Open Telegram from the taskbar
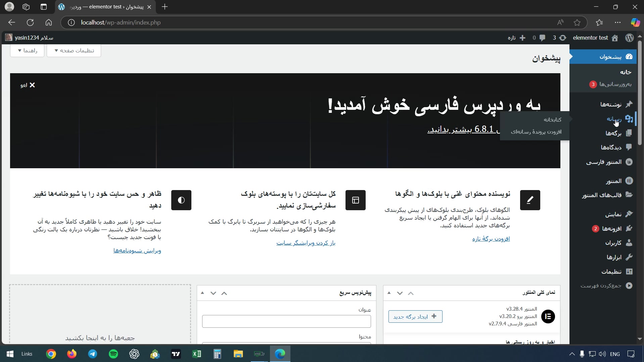The width and height of the screenshot is (644, 362). point(93,354)
